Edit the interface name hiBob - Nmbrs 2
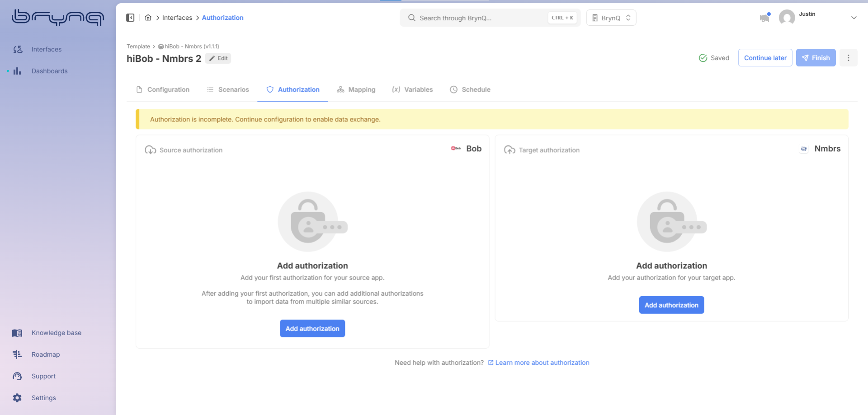Image resolution: width=868 pixels, height=415 pixels. point(218,58)
